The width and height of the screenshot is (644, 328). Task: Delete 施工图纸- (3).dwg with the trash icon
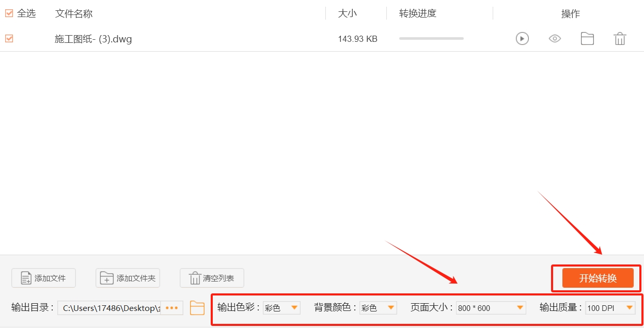pos(620,38)
